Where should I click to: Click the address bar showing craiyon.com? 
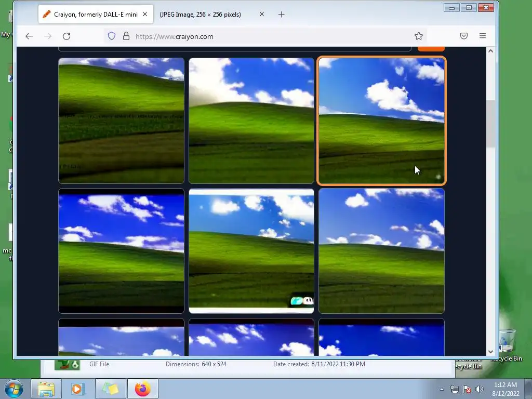[264, 36]
